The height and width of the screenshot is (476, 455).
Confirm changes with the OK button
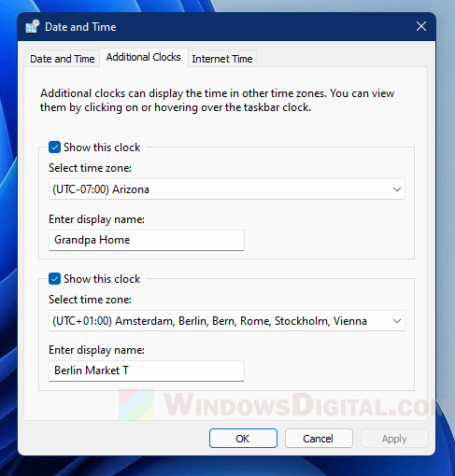pyautogui.click(x=243, y=439)
